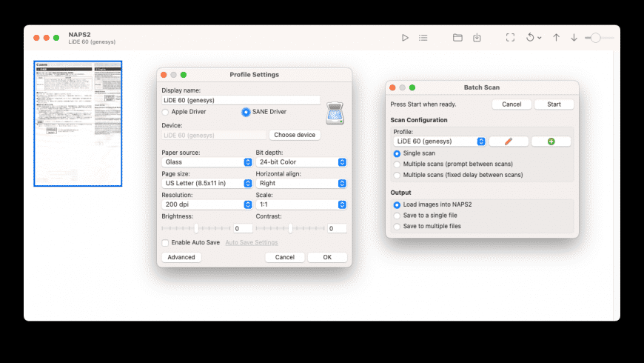Click the Brightness slider handle
644x363 pixels.
point(196,228)
